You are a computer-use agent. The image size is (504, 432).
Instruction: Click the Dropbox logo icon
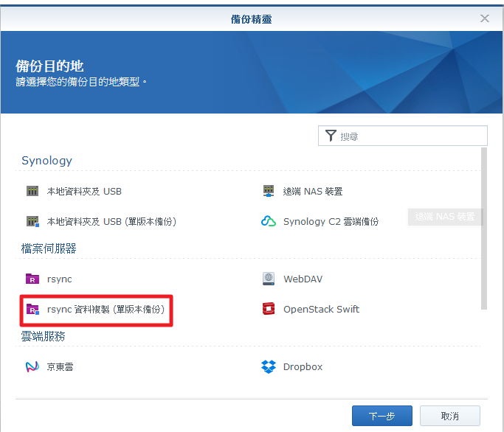(269, 366)
